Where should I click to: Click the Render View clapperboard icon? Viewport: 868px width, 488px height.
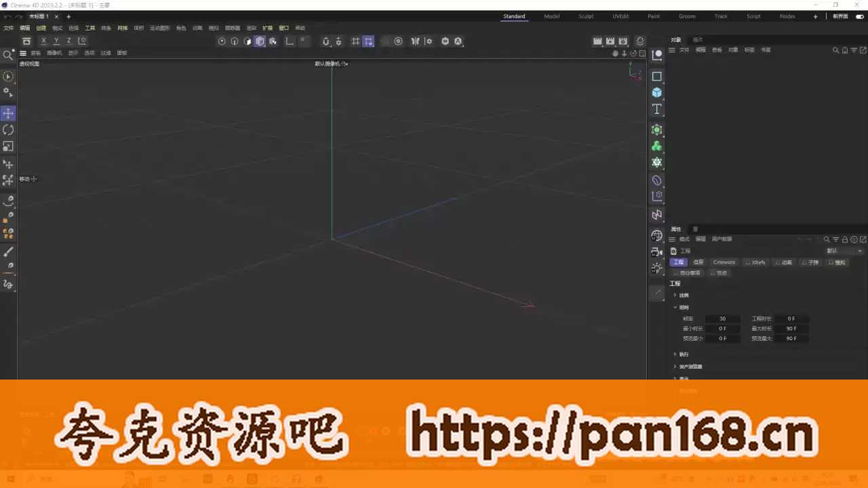(x=597, y=41)
